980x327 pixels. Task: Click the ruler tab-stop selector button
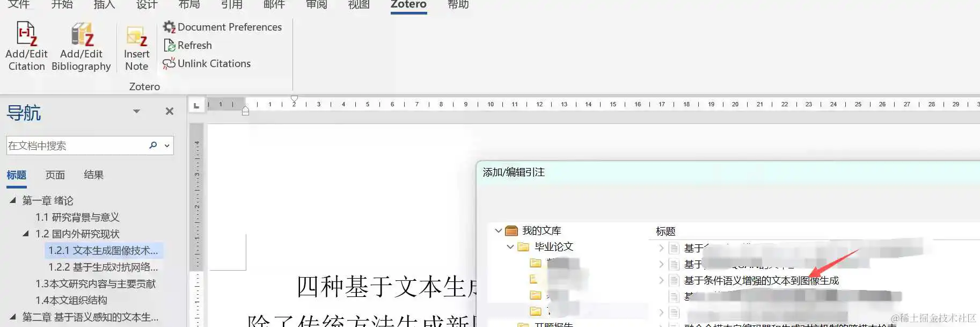(196, 106)
